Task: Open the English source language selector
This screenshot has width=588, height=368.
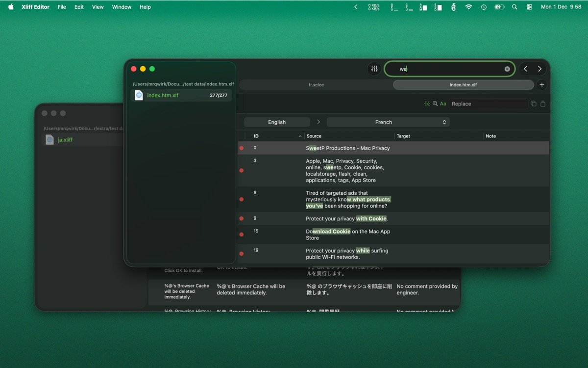Action: (277, 122)
